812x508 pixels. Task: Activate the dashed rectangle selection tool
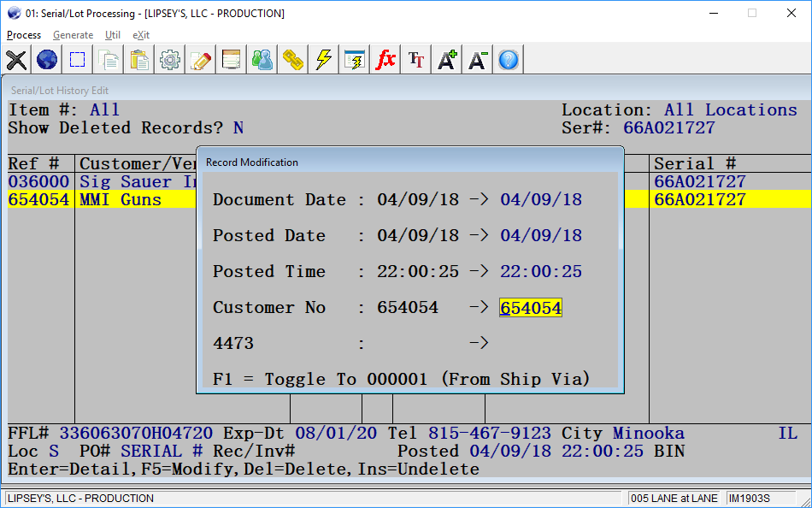tap(78, 60)
